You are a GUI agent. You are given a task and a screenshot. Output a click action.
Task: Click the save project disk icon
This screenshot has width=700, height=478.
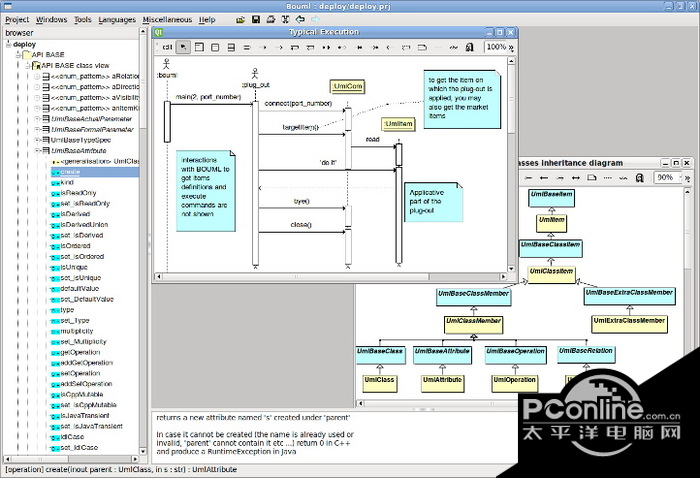(256, 19)
